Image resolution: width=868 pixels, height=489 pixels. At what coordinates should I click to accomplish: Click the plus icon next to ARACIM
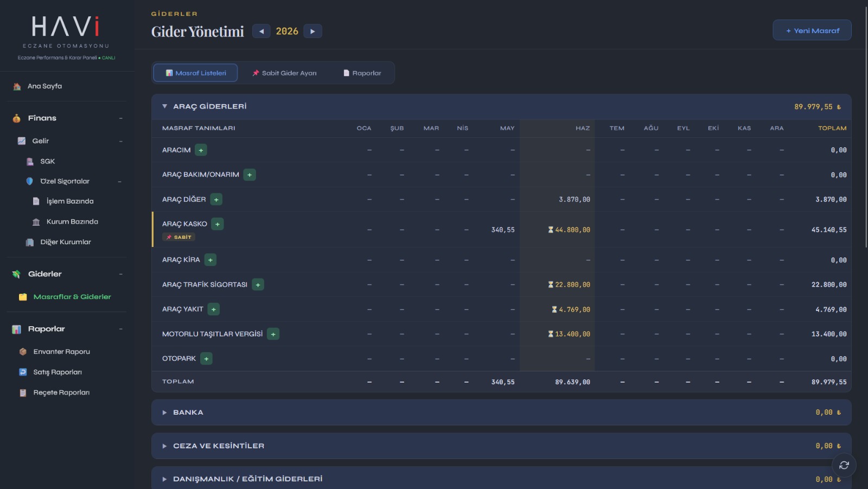tap(201, 150)
